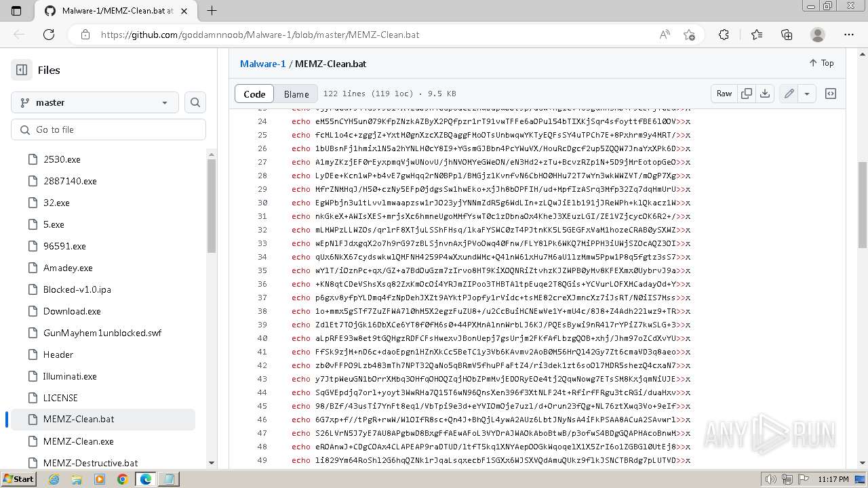Download the raw file icon
Viewport: 868px width, 488px height.
point(765,94)
